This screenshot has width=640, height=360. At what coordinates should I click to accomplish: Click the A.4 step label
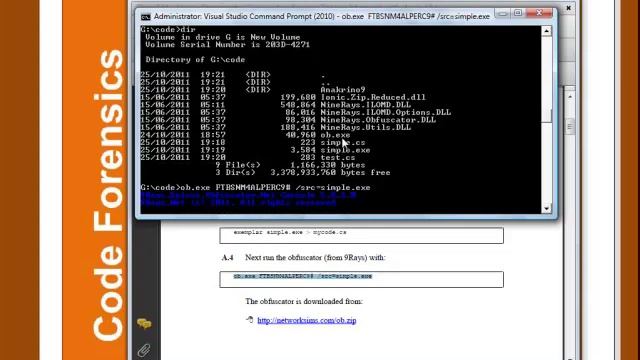[x=227, y=258]
